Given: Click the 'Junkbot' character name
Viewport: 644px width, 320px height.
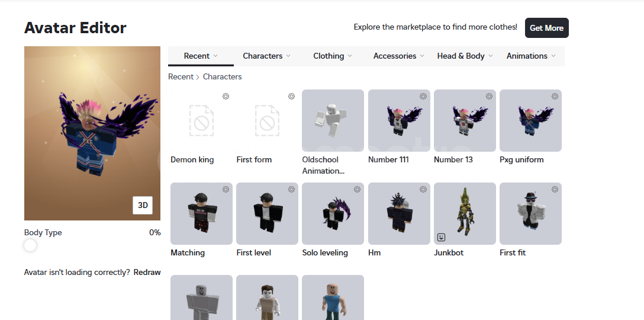Looking at the screenshot, I should pos(449,252).
